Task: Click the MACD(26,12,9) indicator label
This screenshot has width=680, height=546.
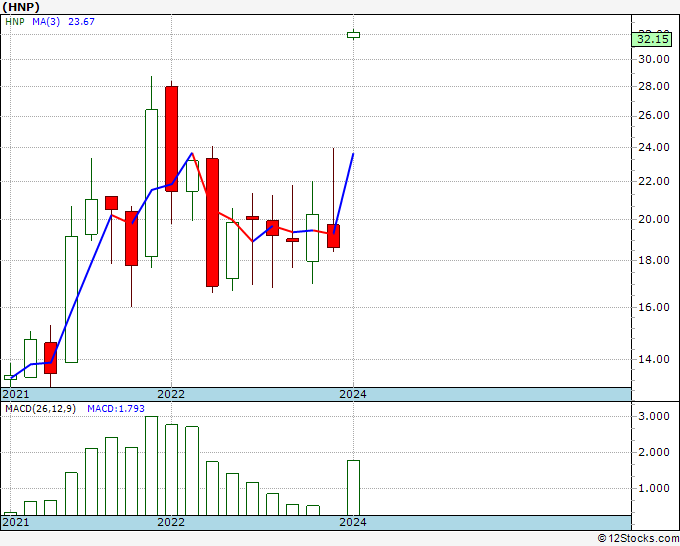Action: [x=40, y=409]
